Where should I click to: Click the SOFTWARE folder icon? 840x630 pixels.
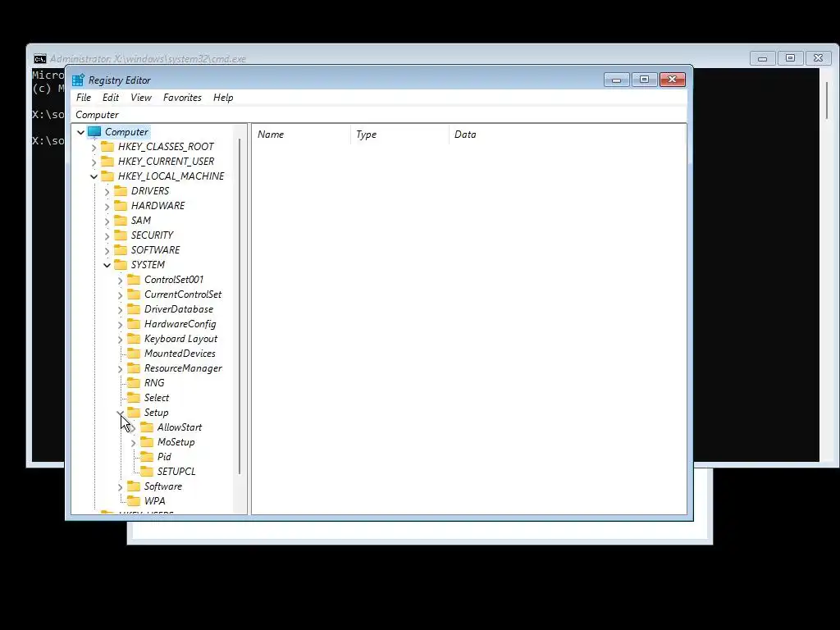pyautogui.click(x=121, y=249)
